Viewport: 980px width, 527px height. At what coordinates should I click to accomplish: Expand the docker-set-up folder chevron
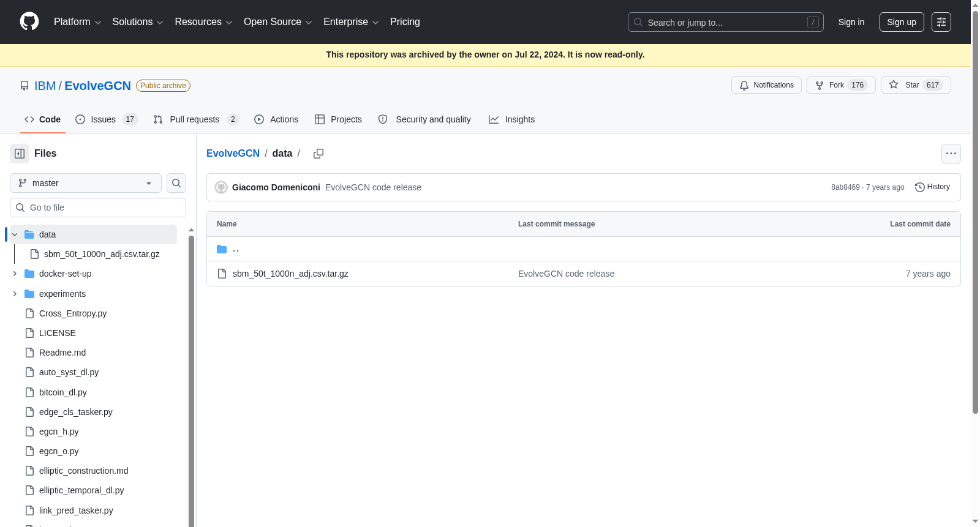click(15, 274)
